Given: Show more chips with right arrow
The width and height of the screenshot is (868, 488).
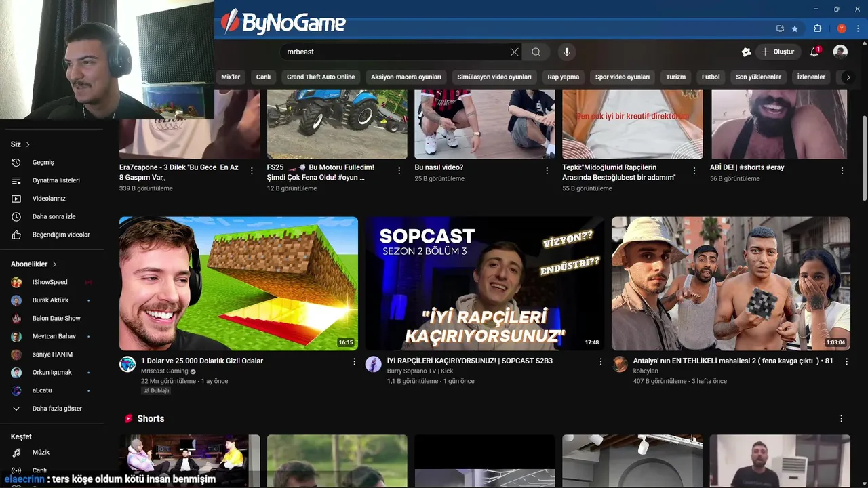Looking at the screenshot, I should [848, 77].
